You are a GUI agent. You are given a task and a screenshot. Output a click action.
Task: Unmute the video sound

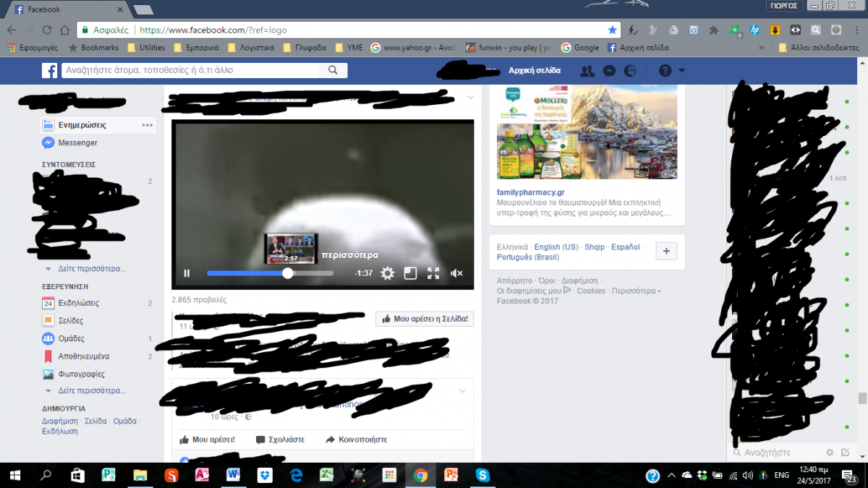(x=456, y=273)
